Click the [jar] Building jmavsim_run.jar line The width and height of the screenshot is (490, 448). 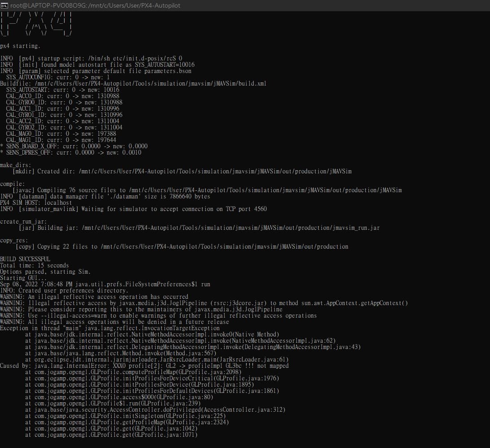[x=199, y=228]
